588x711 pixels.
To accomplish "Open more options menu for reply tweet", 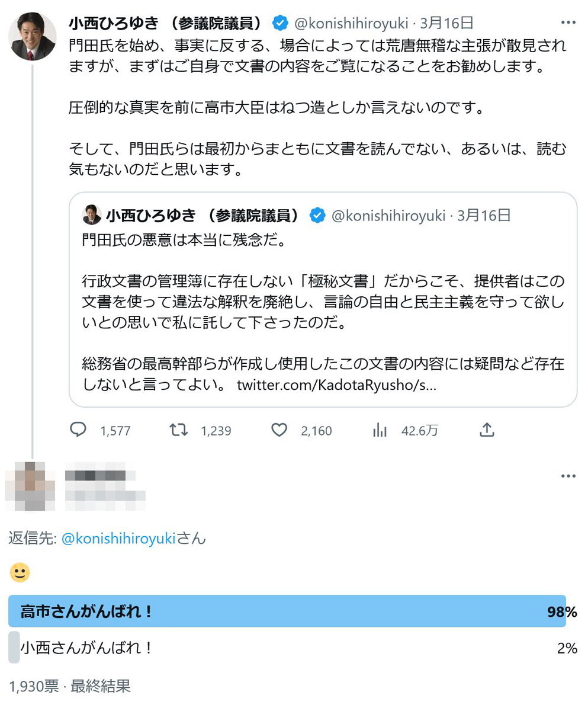I will coord(568,476).
